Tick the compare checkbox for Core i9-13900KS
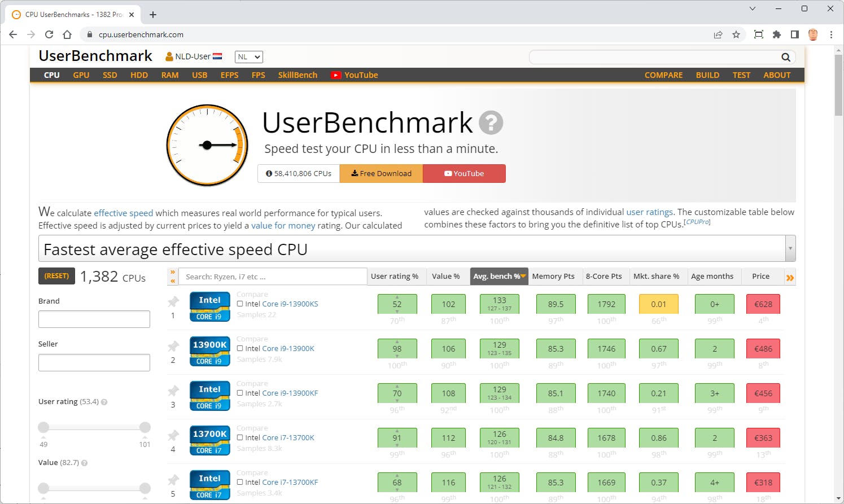 [x=240, y=304]
